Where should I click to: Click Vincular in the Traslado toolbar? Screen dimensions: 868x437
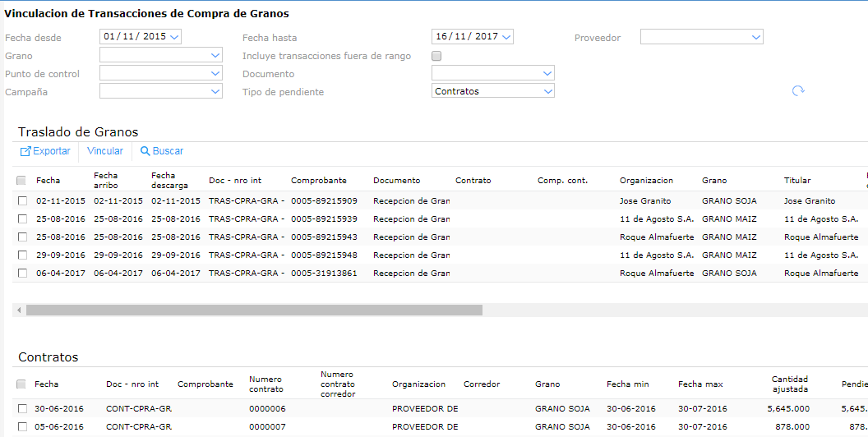pos(105,151)
